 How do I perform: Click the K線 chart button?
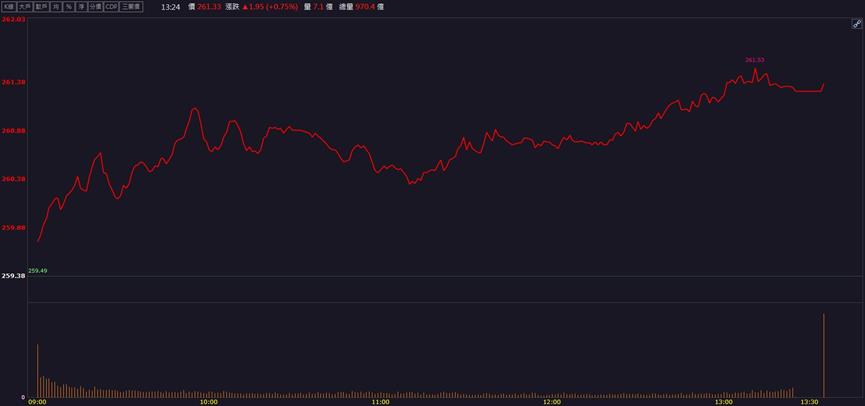[9, 7]
